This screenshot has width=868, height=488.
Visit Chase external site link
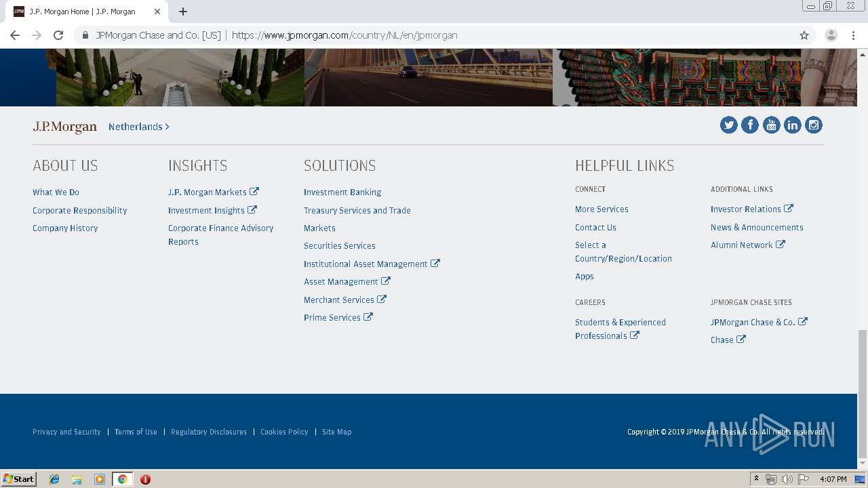pyautogui.click(x=728, y=340)
